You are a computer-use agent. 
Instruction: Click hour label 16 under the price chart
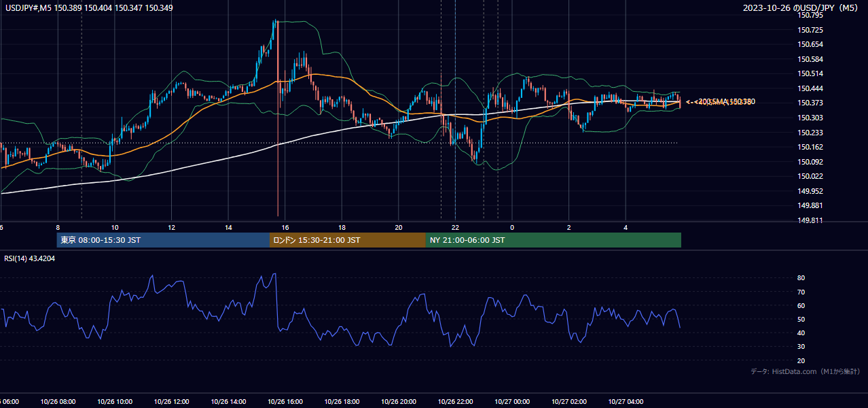pos(285,228)
